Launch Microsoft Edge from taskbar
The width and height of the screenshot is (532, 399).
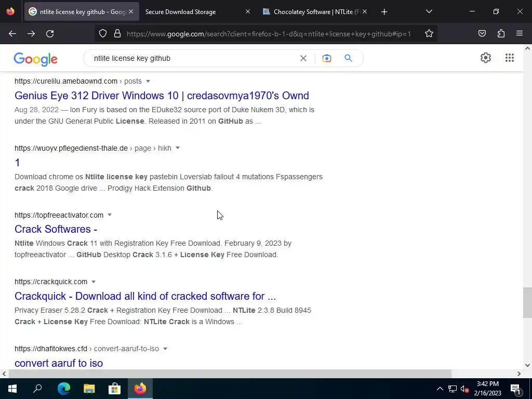(63, 389)
